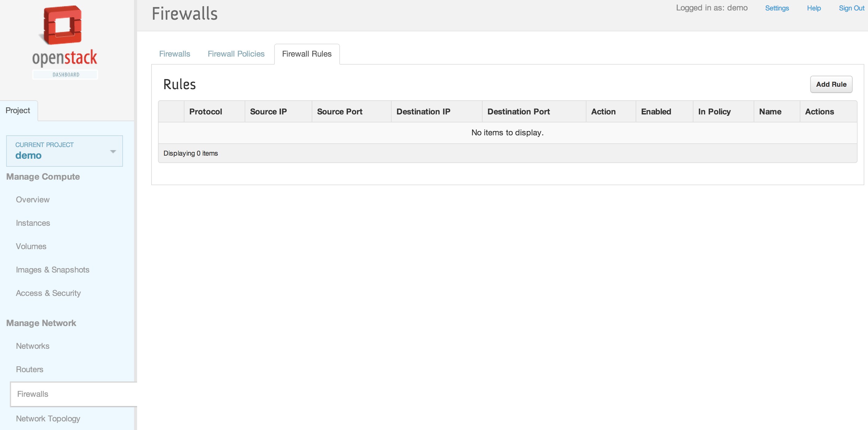Navigate to Volumes page
Screen dimensions: 868x430
(x=31, y=246)
